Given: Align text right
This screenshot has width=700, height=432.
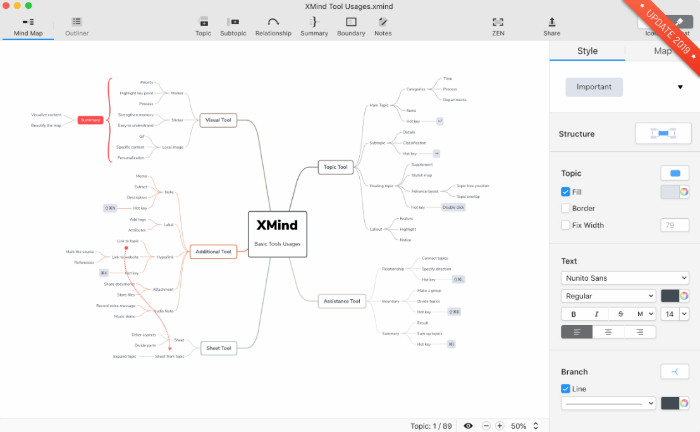Looking at the screenshot, I should [640, 332].
